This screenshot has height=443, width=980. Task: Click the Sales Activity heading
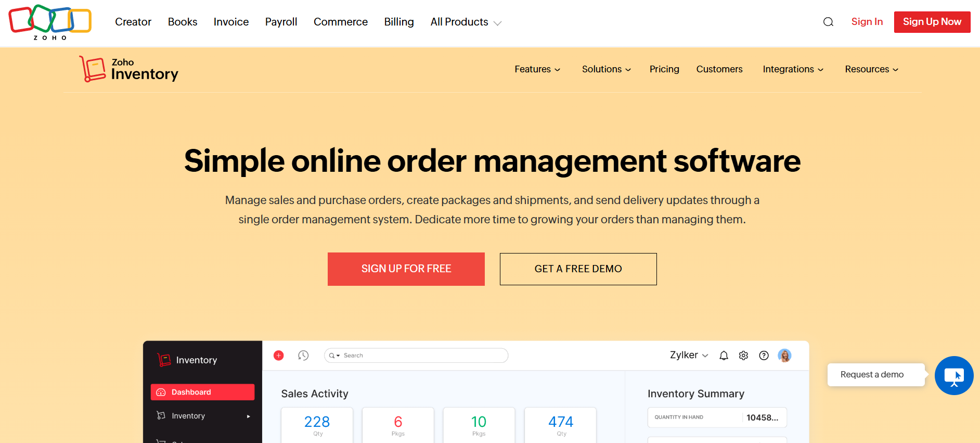pos(315,394)
